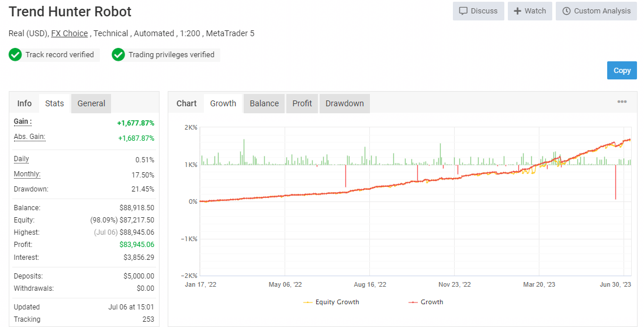Click the Trading privileges verified green checkmark
Screen dimensions: 644x327
click(x=118, y=54)
